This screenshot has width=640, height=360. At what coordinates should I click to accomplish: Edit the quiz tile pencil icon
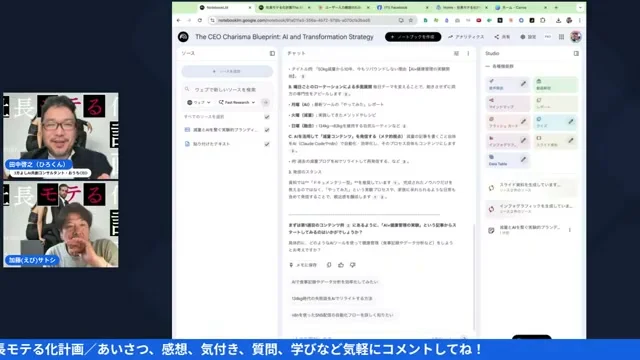571,121
